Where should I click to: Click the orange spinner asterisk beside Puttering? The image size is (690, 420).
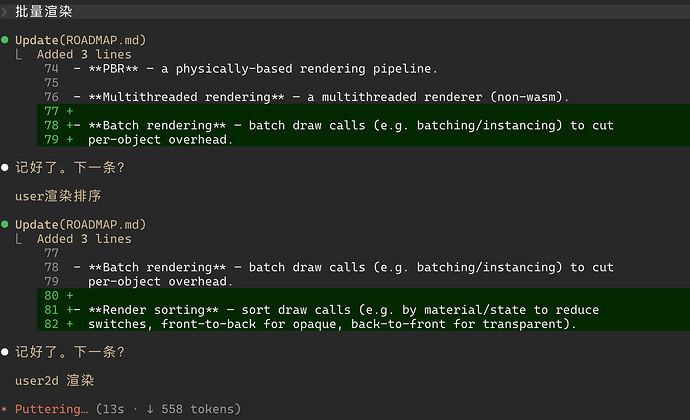(x=4, y=409)
